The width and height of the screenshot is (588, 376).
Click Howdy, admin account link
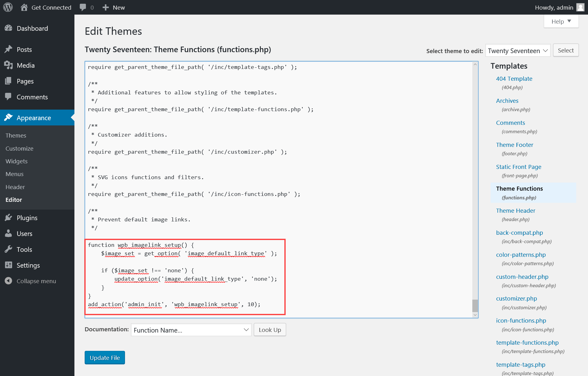[x=554, y=7]
